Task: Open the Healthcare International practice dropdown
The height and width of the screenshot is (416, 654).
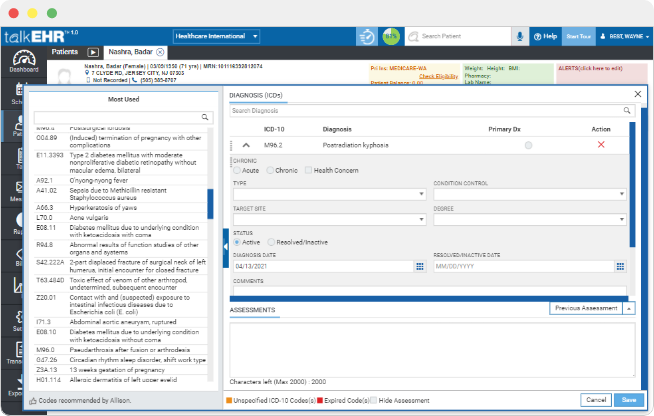Action: coord(216,36)
